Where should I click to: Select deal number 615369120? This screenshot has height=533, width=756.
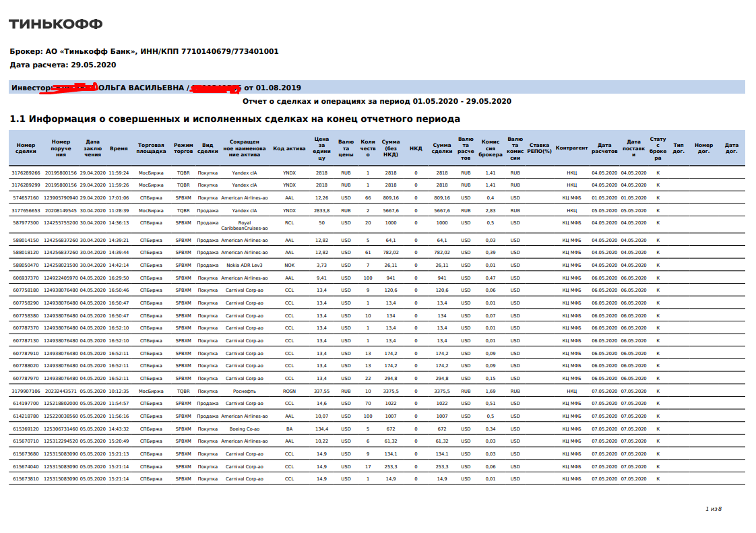pos(26,429)
